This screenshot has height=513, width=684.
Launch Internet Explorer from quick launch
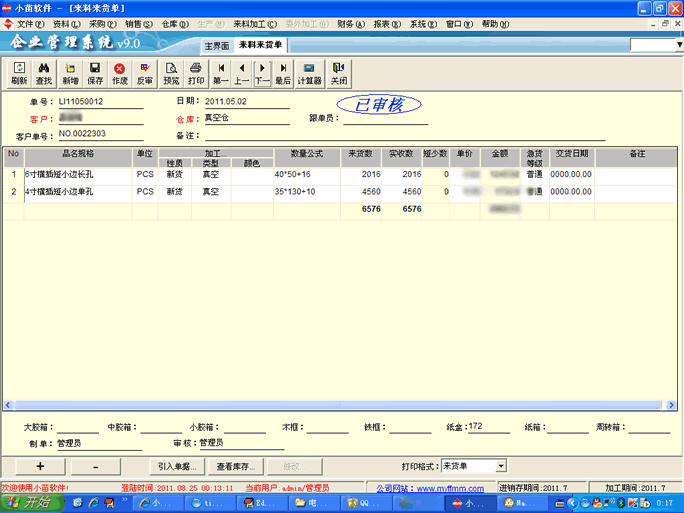94,503
